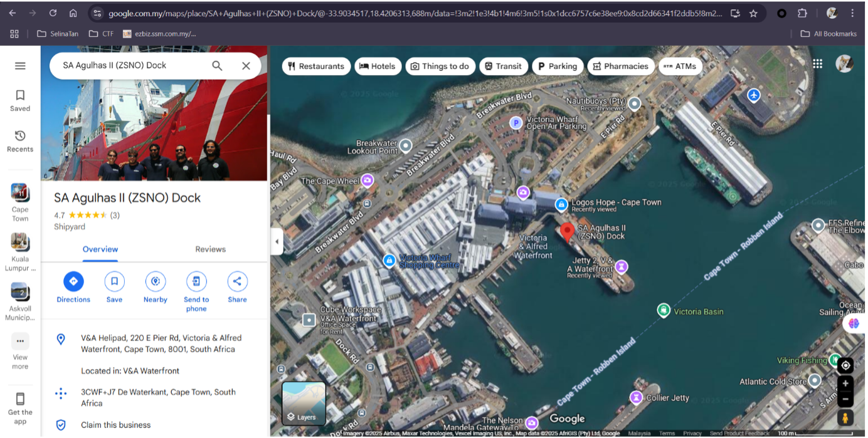Select the Pharmacies chip
The height and width of the screenshot is (438, 868).
pyautogui.click(x=621, y=66)
